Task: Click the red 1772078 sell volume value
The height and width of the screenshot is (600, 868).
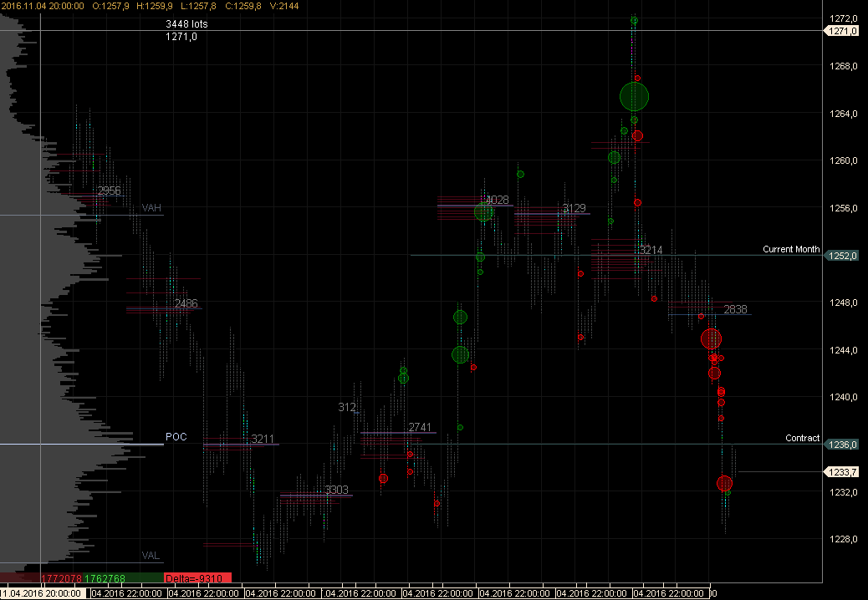Action: pos(61,578)
